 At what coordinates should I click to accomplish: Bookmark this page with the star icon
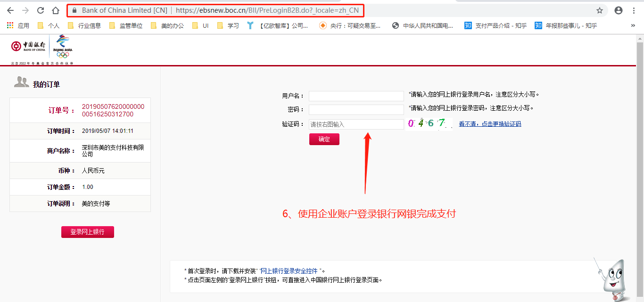(x=600, y=10)
